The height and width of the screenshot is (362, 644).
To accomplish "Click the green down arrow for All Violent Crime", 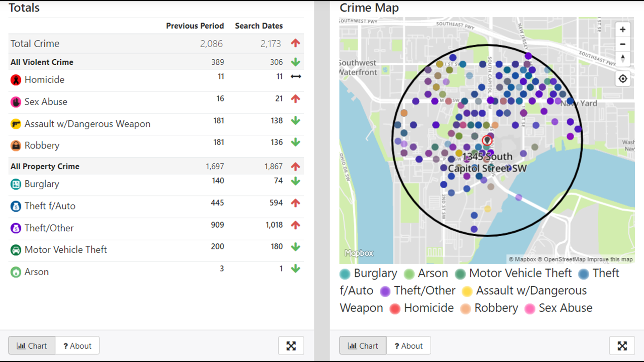I will (x=296, y=62).
